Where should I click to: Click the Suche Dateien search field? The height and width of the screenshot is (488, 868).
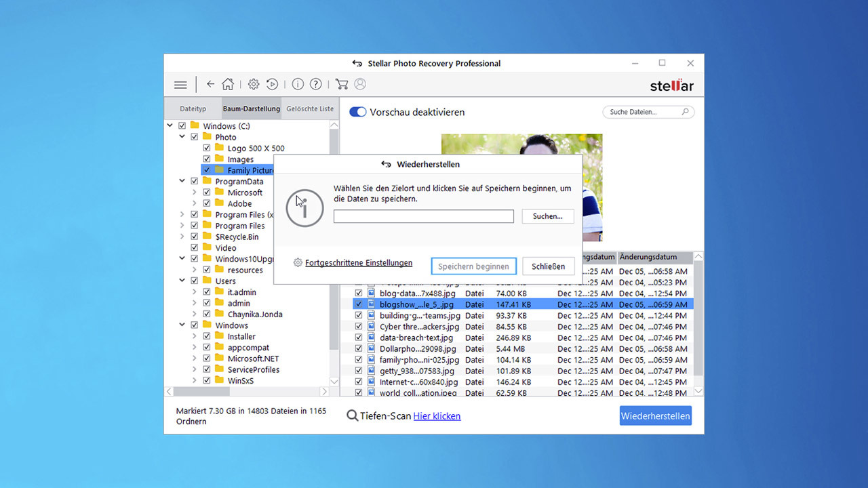(x=648, y=112)
